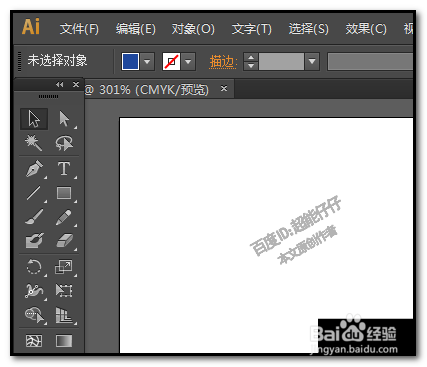Open the 文字(T) menu
The height and width of the screenshot is (367, 427).
252,29
